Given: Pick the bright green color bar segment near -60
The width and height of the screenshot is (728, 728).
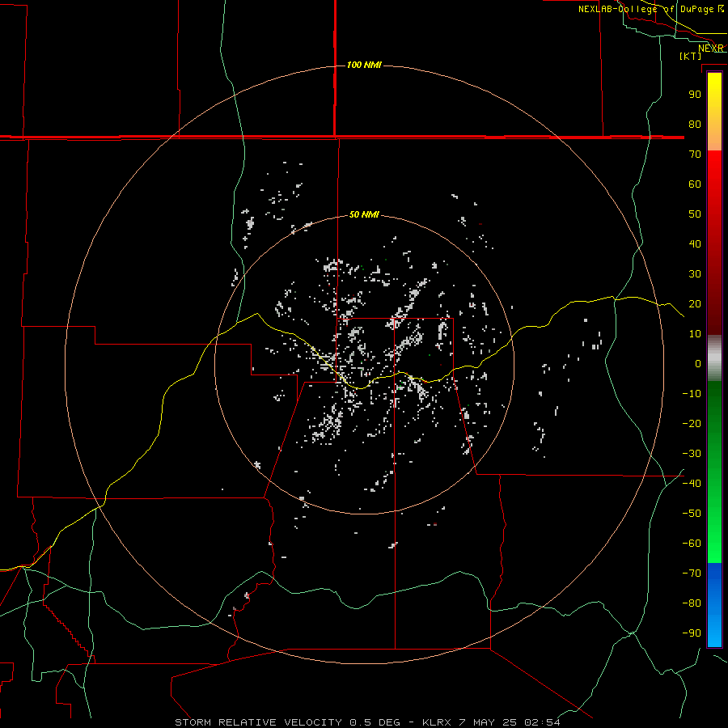Looking at the screenshot, I should click(714, 545).
